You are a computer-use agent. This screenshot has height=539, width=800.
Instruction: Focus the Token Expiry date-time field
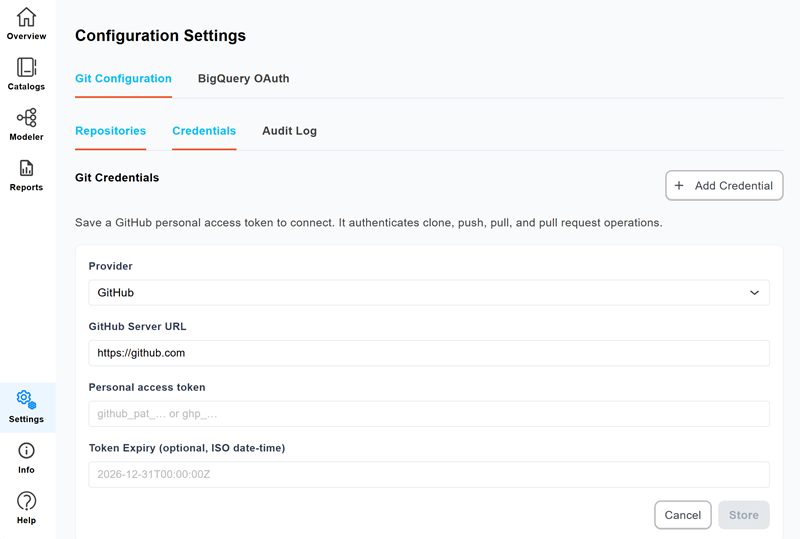(x=429, y=475)
